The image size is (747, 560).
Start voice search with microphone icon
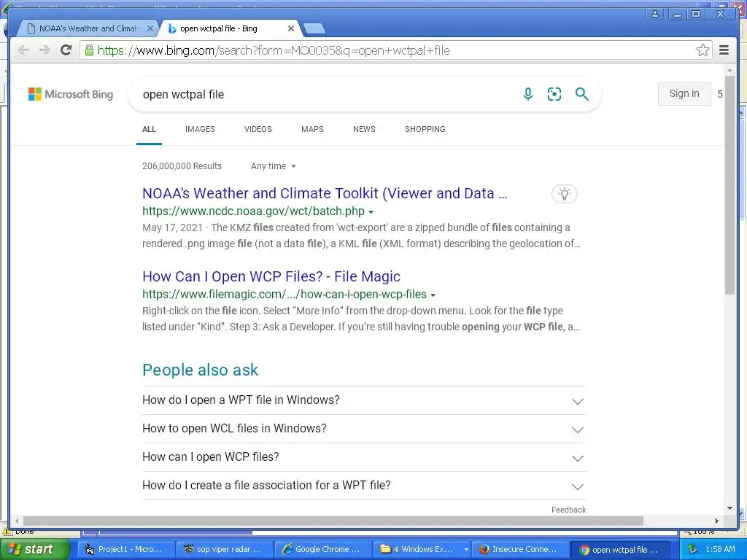click(x=528, y=94)
